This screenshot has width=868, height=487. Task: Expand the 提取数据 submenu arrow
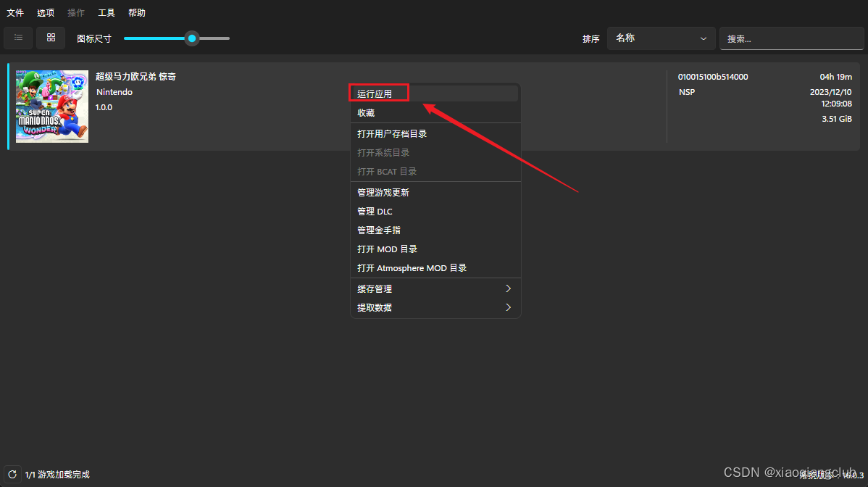click(x=508, y=307)
